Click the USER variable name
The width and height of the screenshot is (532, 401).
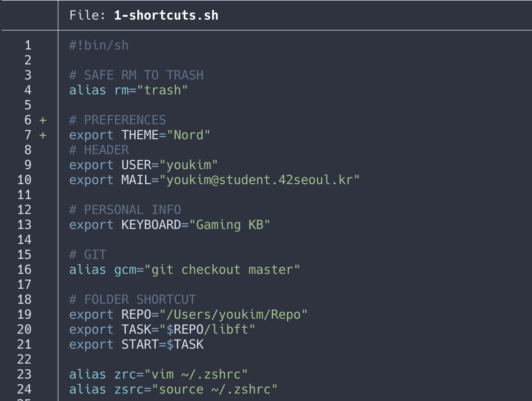136,165
